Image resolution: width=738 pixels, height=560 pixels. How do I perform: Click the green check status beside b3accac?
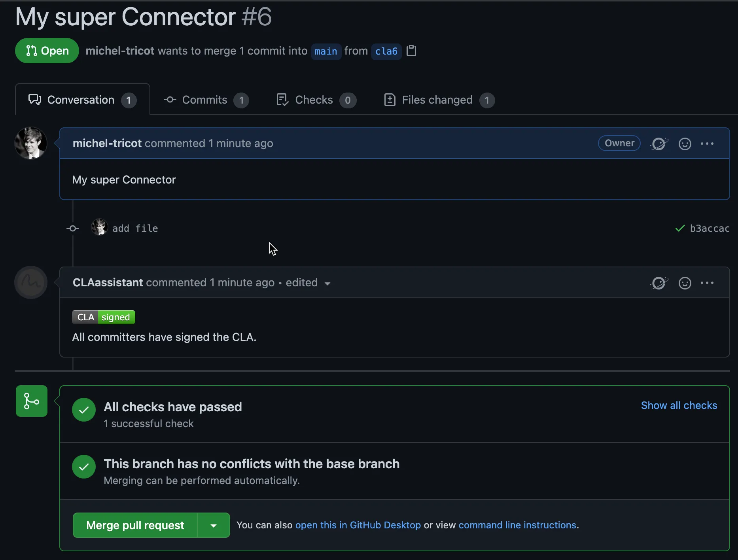coord(680,228)
